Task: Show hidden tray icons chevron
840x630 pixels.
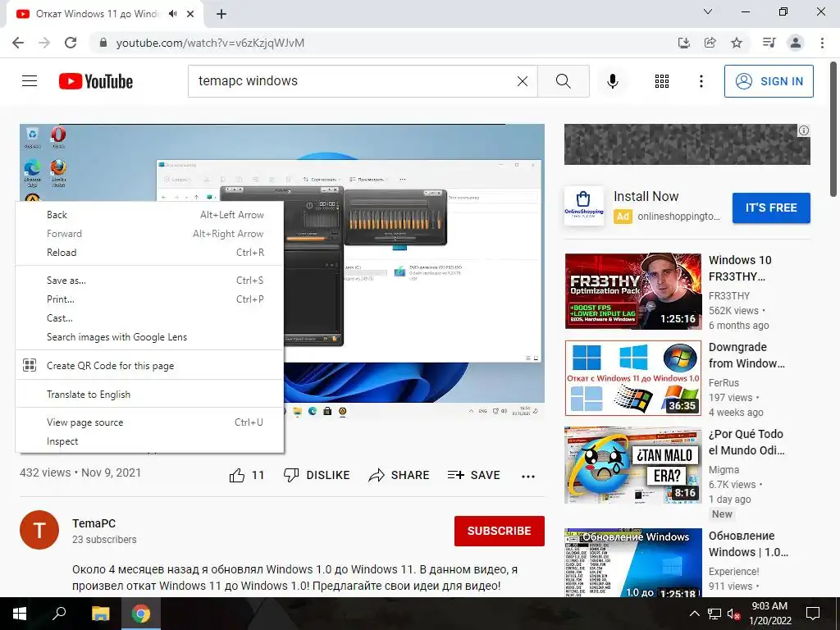Action: click(x=694, y=614)
